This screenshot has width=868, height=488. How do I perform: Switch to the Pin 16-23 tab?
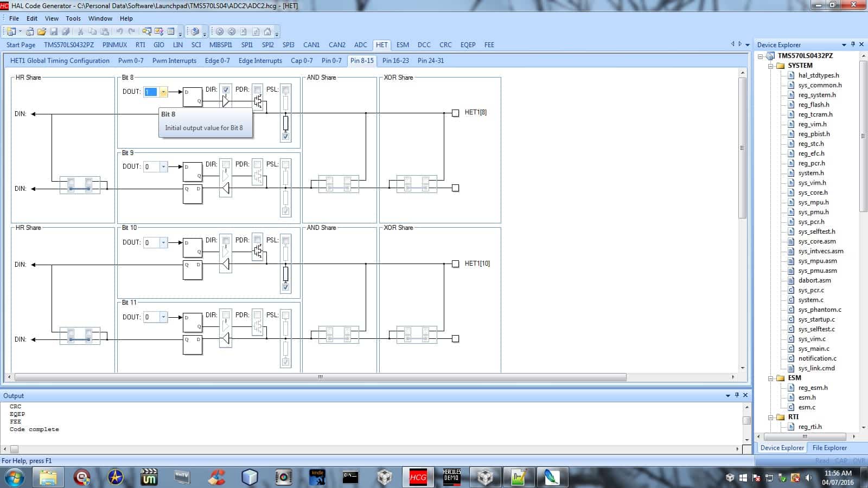click(395, 61)
